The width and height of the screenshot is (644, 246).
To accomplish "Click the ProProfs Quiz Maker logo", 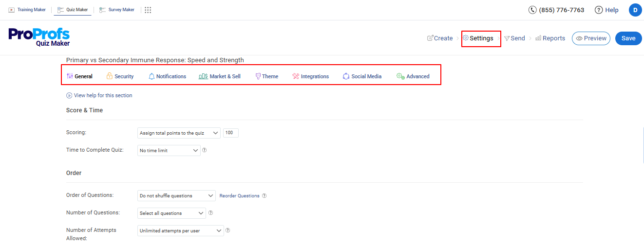I will tap(39, 37).
